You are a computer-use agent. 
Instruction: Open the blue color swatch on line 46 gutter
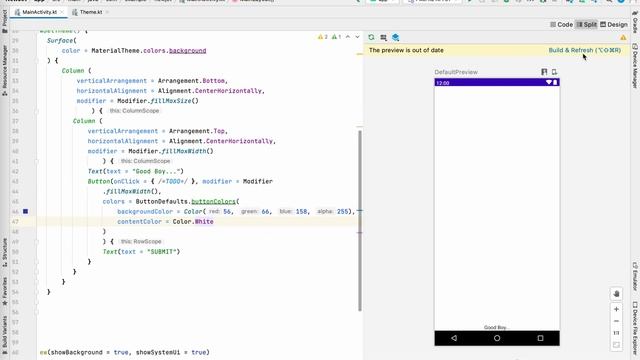[25, 211]
